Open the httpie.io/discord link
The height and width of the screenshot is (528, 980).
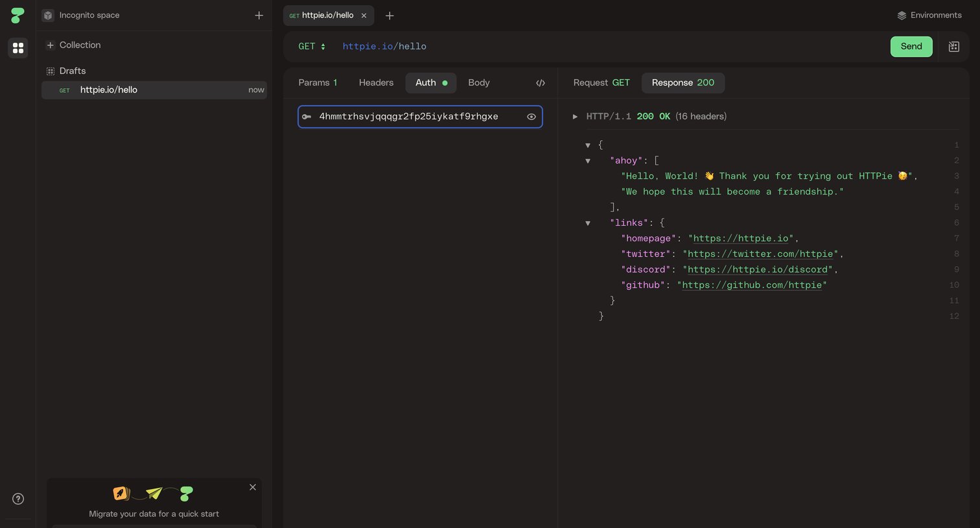click(758, 270)
